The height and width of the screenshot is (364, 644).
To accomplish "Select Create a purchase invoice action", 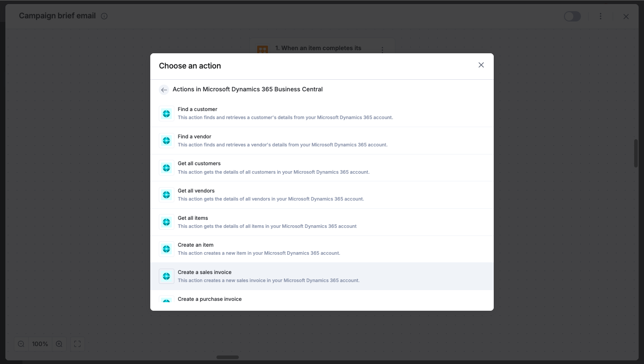I will pos(322,300).
